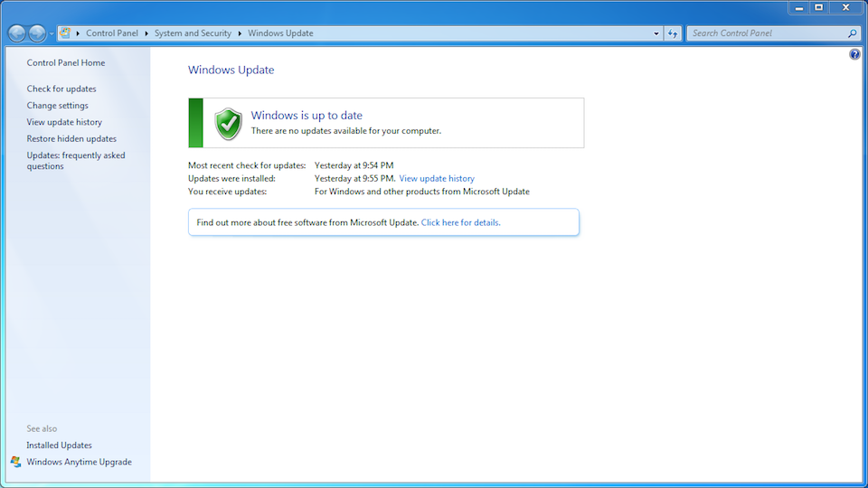Open Change settings in sidebar
The width and height of the screenshot is (868, 488).
[58, 106]
